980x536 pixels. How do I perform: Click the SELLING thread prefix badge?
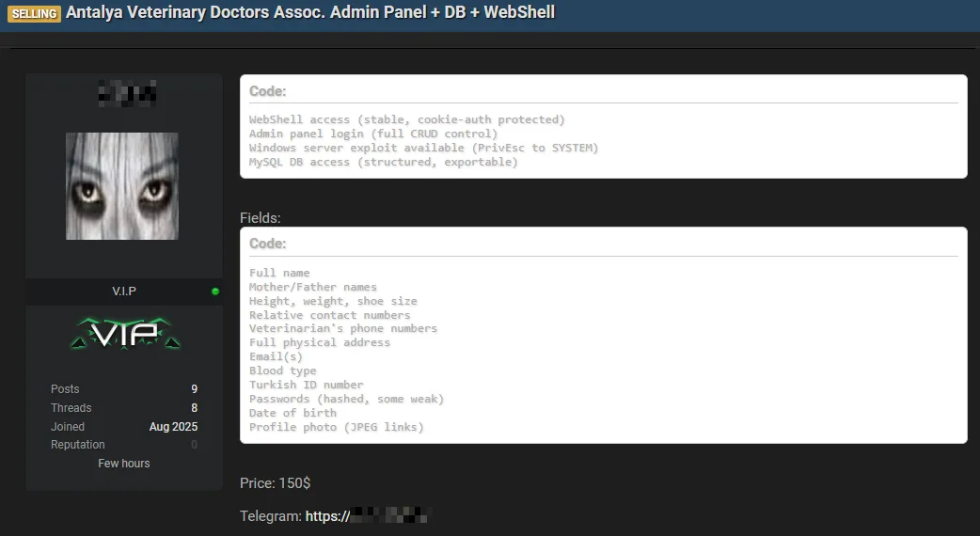pyautogui.click(x=35, y=13)
